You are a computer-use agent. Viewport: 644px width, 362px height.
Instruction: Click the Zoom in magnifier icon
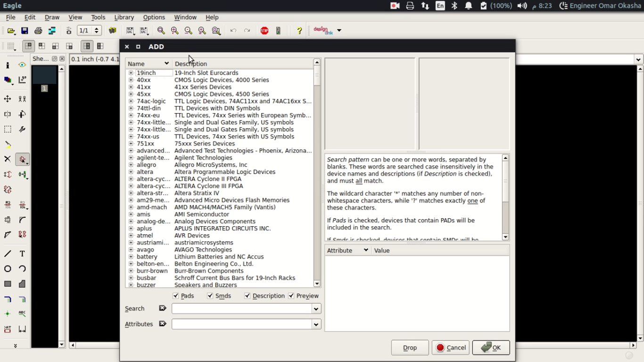(175, 31)
